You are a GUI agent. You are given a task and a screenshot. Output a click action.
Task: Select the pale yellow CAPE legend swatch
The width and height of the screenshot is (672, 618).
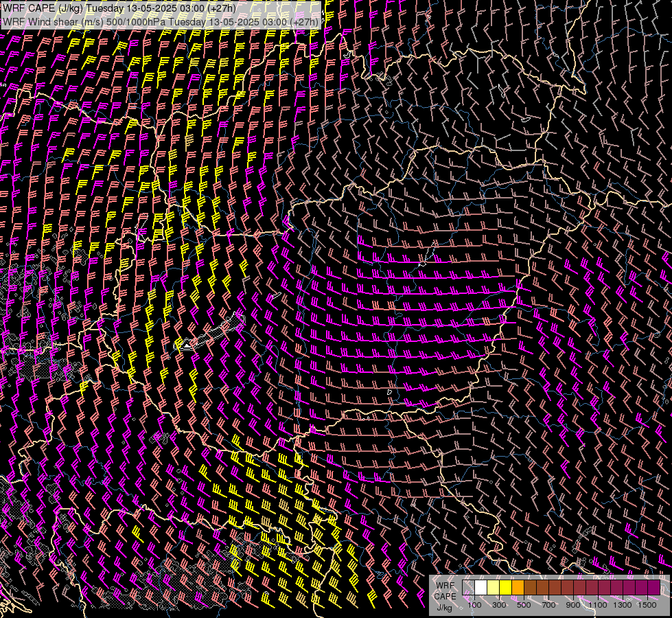click(494, 587)
